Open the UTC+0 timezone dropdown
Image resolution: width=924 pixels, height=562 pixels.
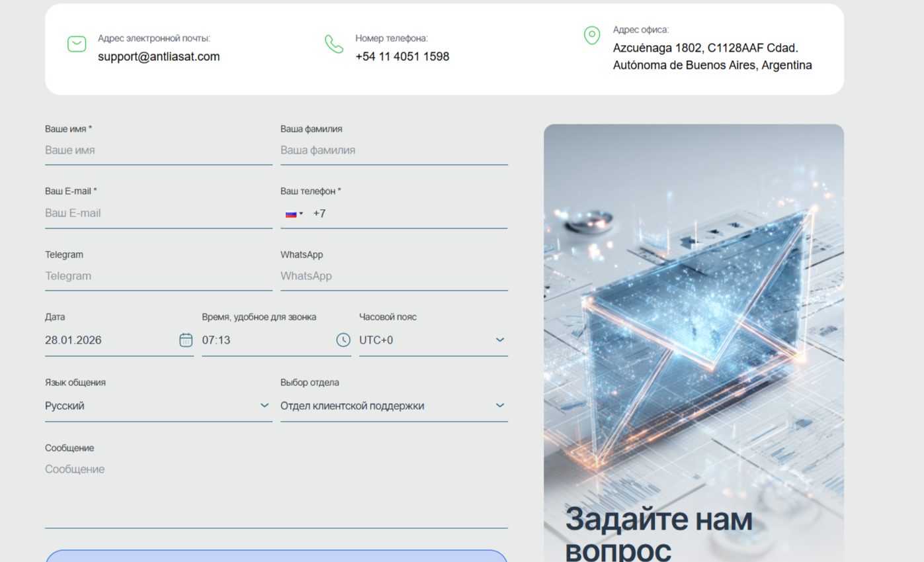tap(433, 340)
